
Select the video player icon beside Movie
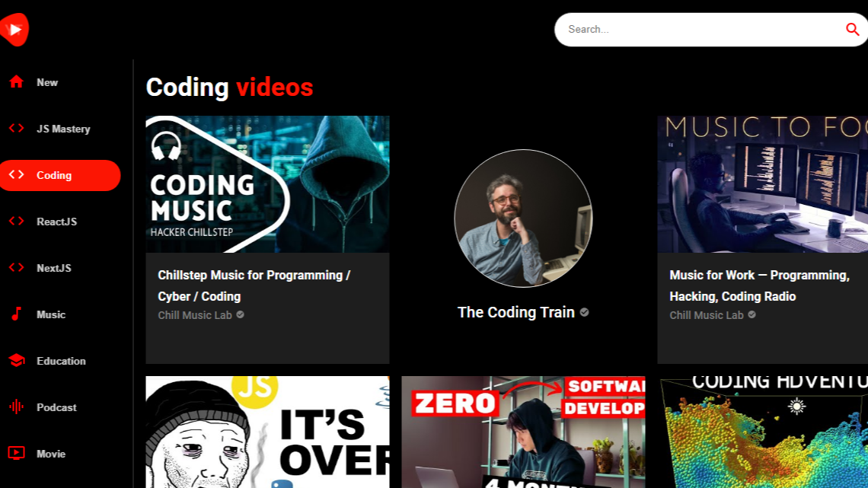(17, 454)
